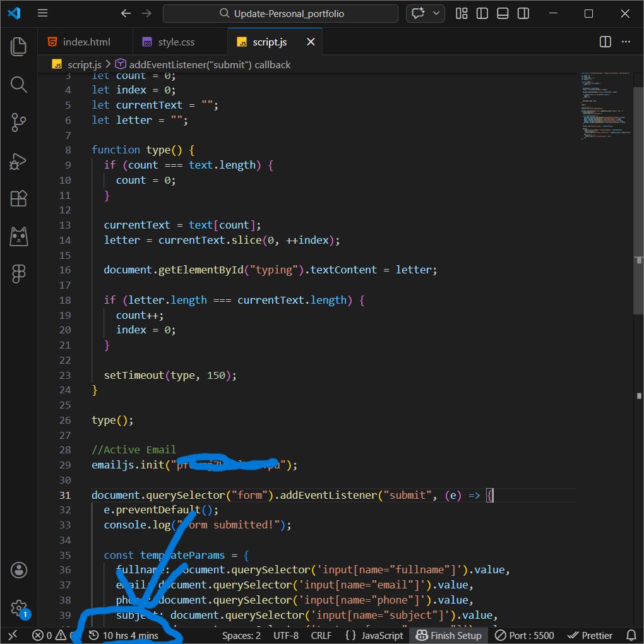Open the Search view in activity bar

18,84
